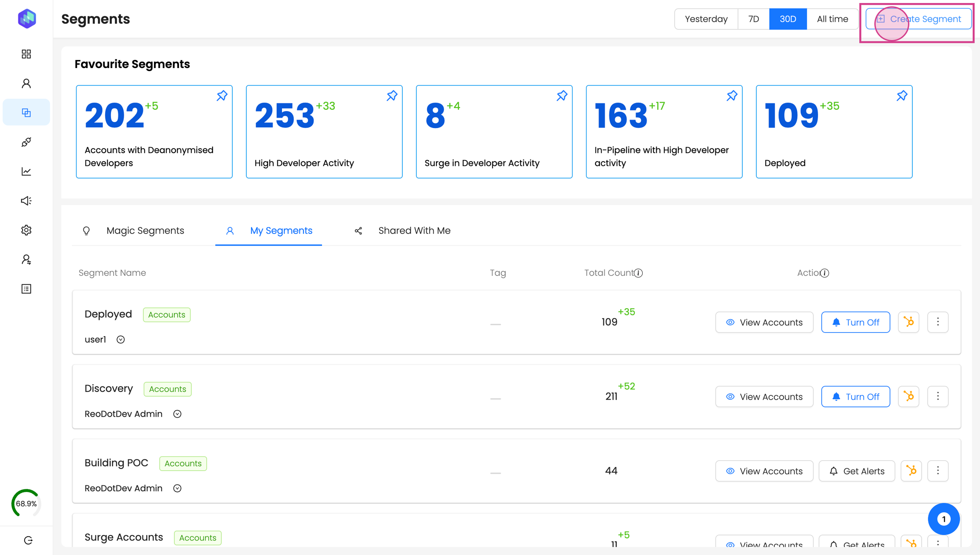This screenshot has height=555, width=980.
Task: Click the Create Segment button
Action: click(x=918, y=19)
